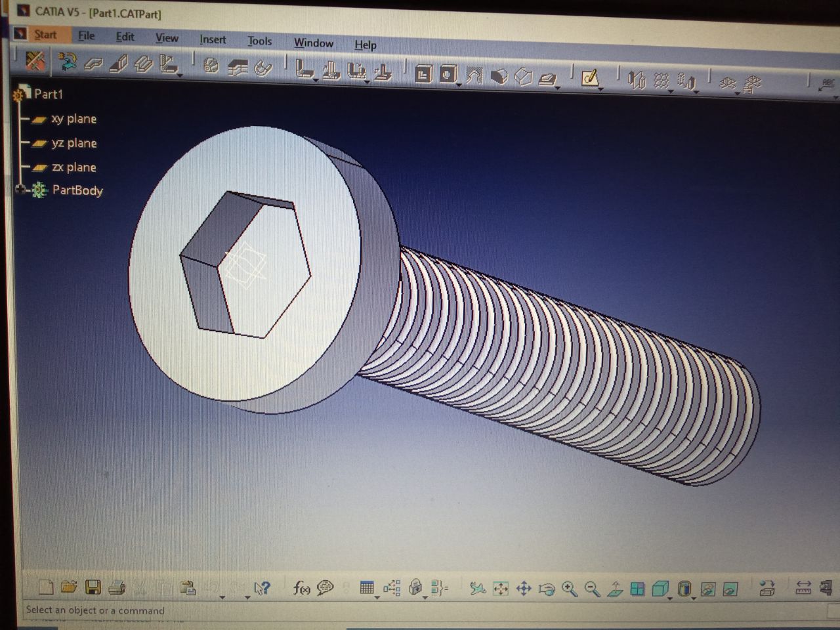This screenshot has width=840, height=630.
Task: Click the Open file folder icon
Action: click(x=69, y=587)
